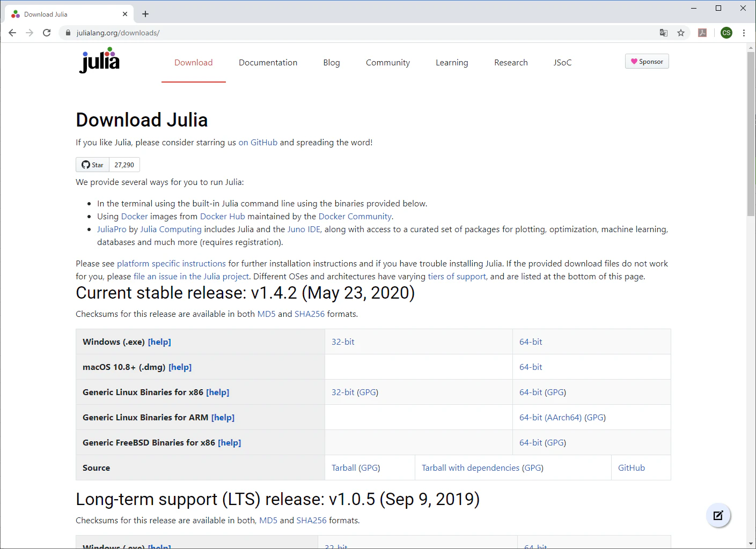Open the CS profile avatar
The image size is (756, 549).
(726, 33)
